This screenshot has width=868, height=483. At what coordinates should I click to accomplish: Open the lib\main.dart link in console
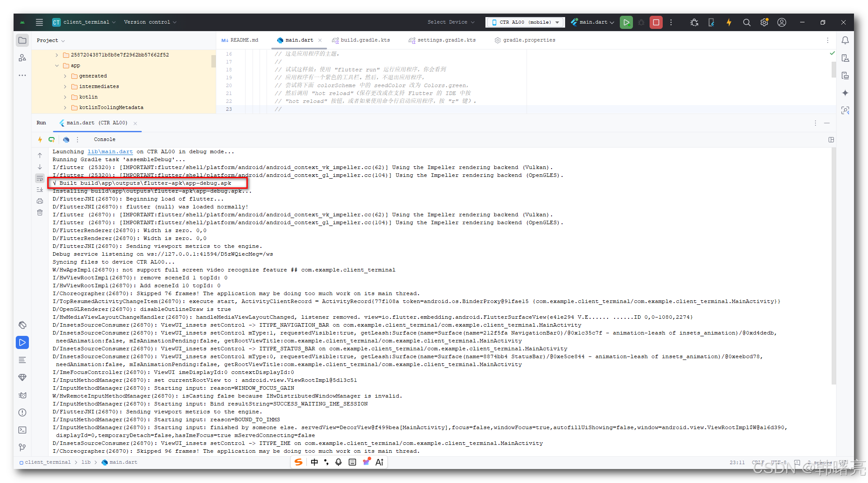110,152
